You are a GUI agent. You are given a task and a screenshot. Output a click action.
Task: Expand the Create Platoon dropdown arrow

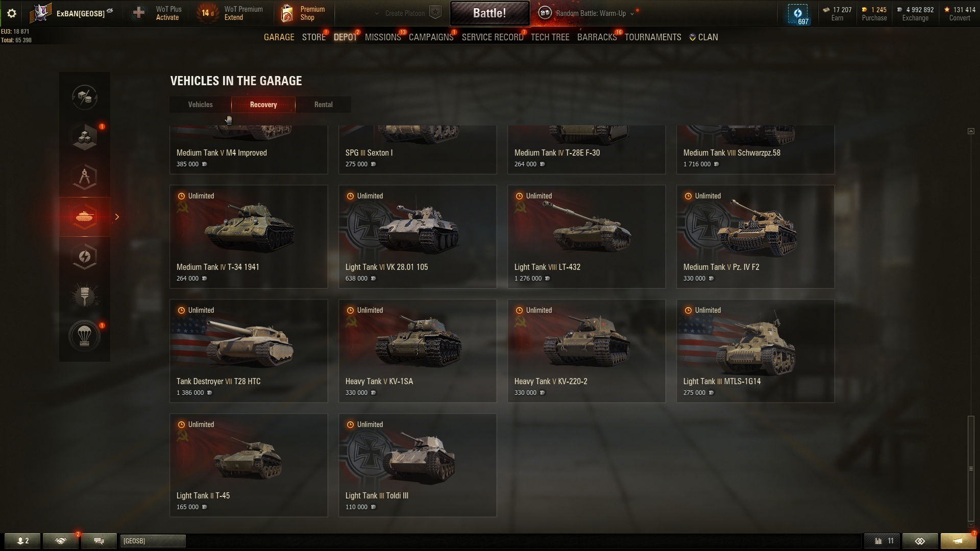[x=377, y=14]
